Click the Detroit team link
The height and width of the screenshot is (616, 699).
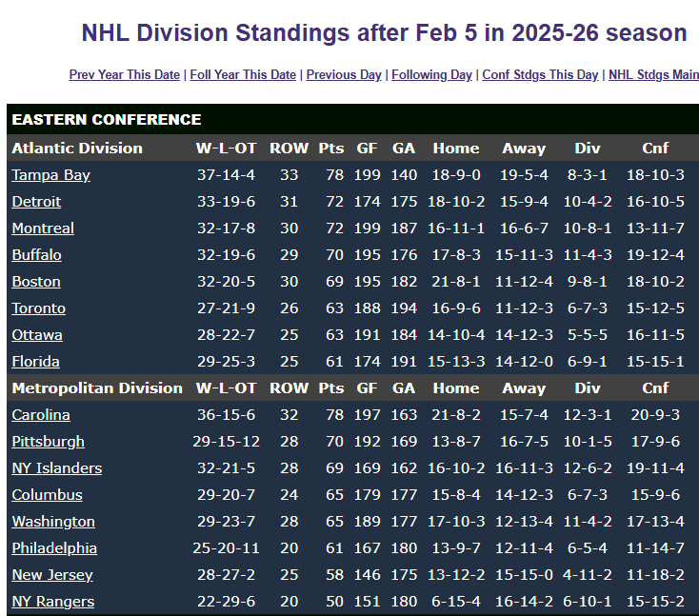pos(36,202)
